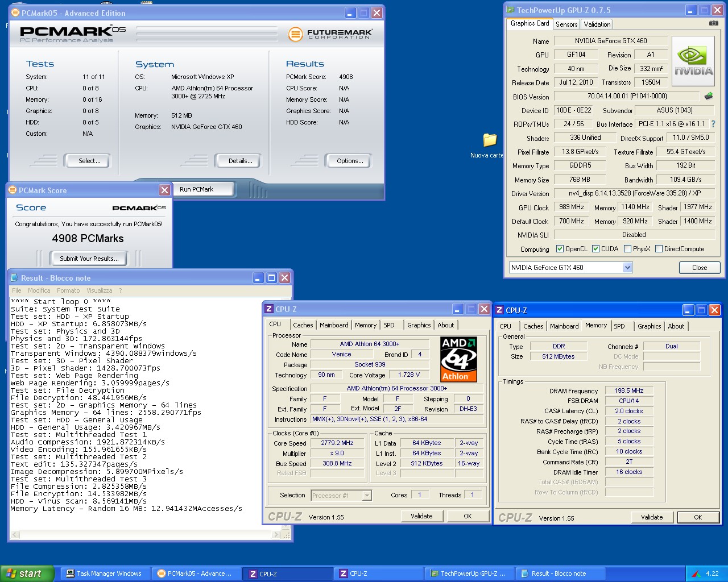The image size is (728, 582).
Task: Click the Bus Interface question mark help icon
Action: (x=713, y=124)
